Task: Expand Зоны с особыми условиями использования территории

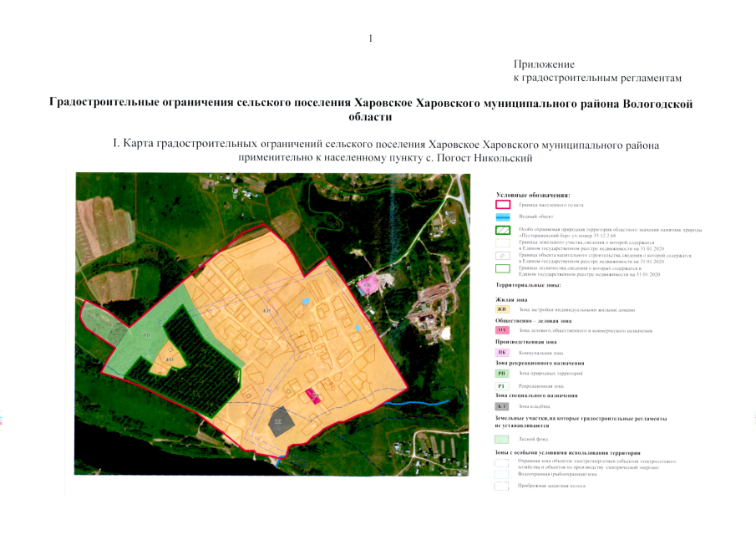Action: pos(568,453)
